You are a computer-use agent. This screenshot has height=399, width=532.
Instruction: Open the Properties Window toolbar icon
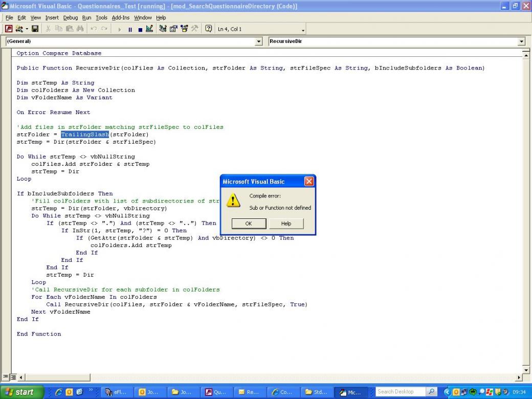[173, 29]
